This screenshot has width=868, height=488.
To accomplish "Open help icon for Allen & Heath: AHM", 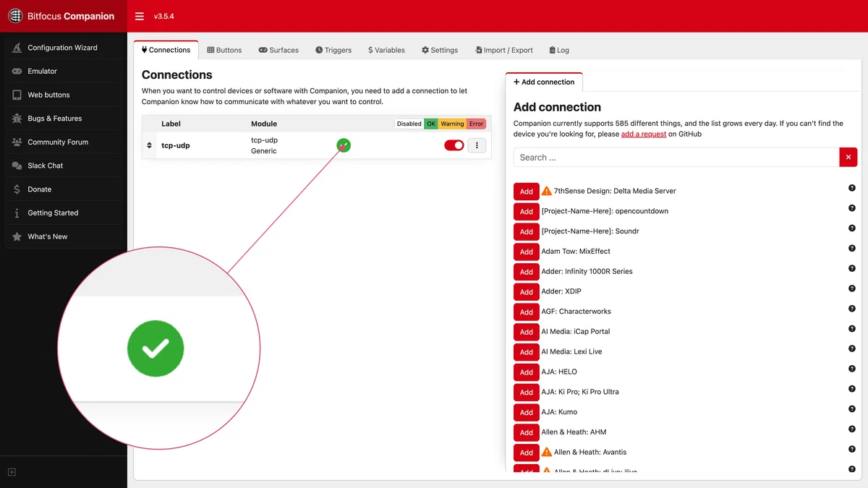I will (x=852, y=429).
